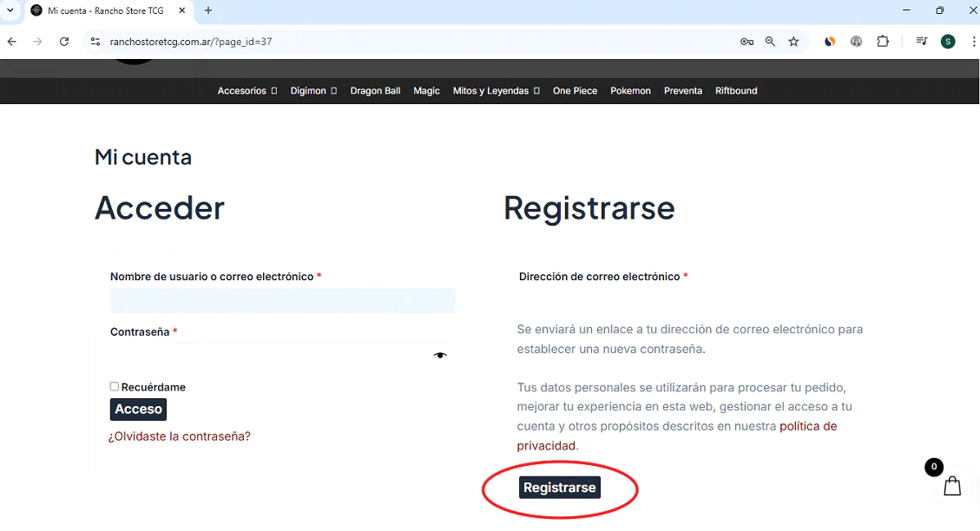Screen dimensions: 980x531
Task: Expand the Digimon menu
Action: 313,91
